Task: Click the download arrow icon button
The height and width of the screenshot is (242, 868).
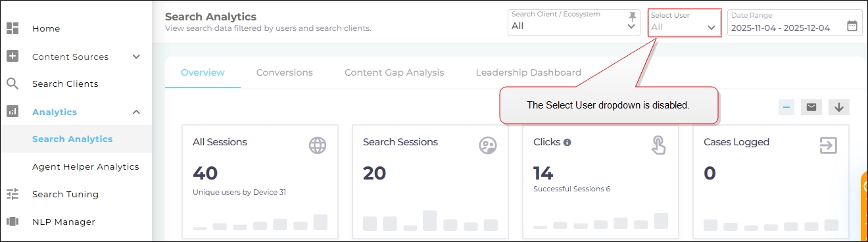Action: click(x=839, y=107)
